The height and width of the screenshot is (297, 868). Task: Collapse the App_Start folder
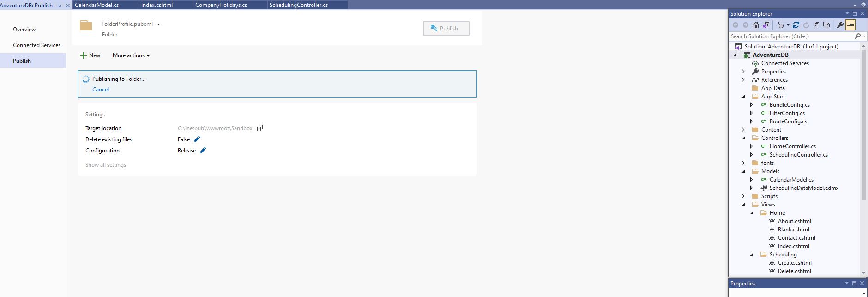(x=743, y=97)
